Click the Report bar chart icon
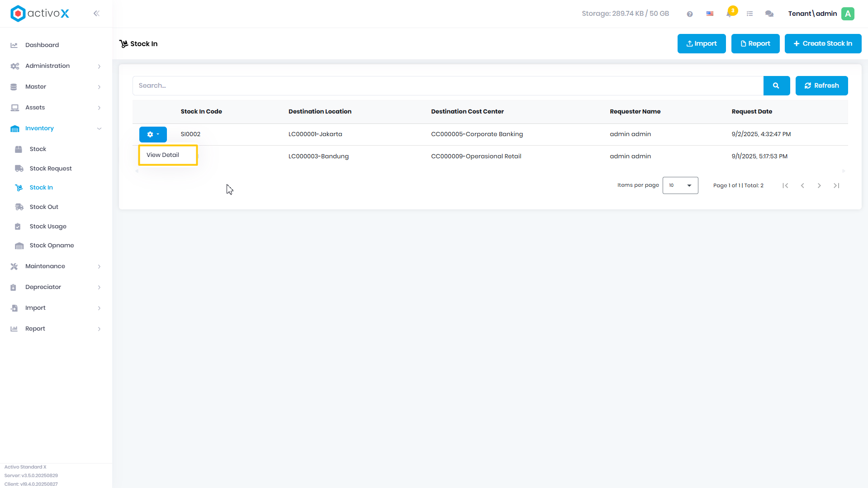The height and width of the screenshot is (488, 868). (x=14, y=329)
